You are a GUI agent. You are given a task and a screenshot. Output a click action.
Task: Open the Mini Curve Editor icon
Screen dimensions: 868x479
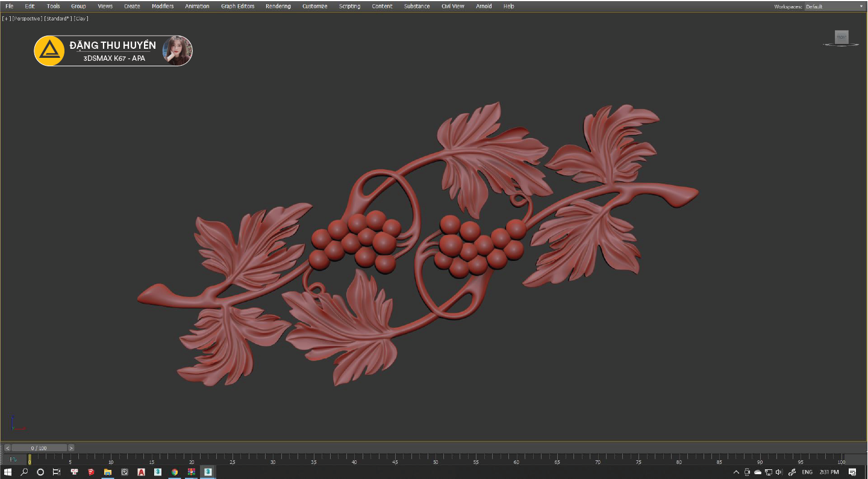[x=13, y=460]
